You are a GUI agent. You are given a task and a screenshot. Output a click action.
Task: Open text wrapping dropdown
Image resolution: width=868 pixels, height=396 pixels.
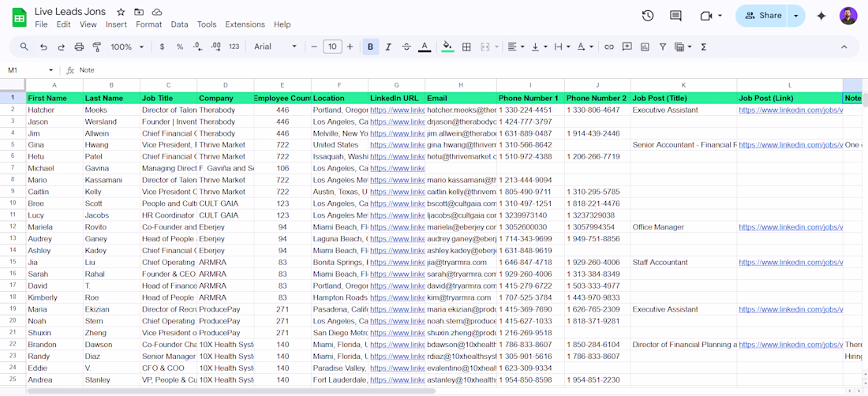(562, 47)
